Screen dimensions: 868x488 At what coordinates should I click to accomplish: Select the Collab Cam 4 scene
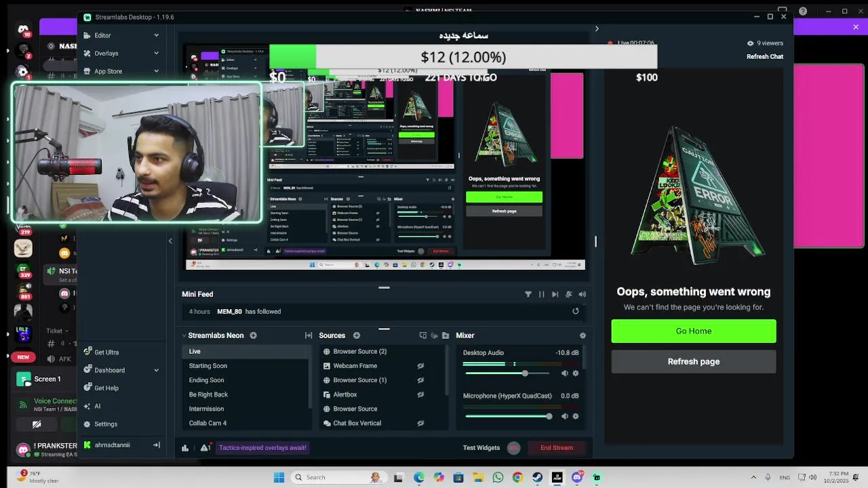(246, 423)
